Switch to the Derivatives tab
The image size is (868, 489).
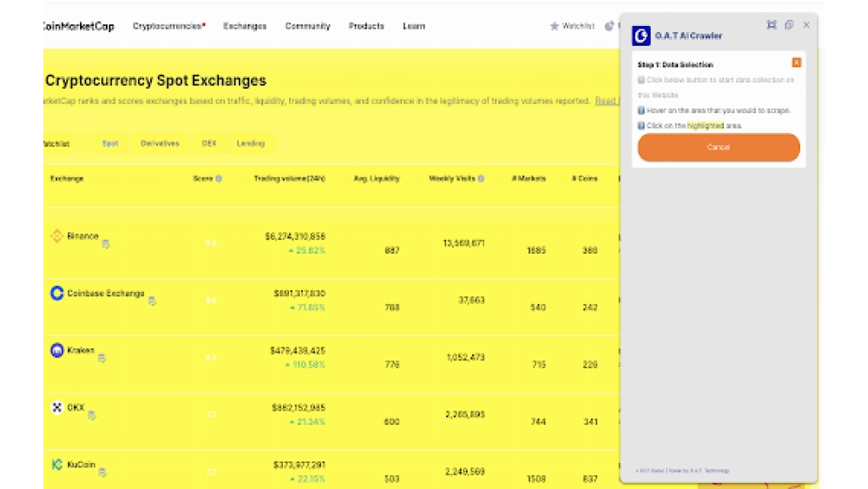160,143
